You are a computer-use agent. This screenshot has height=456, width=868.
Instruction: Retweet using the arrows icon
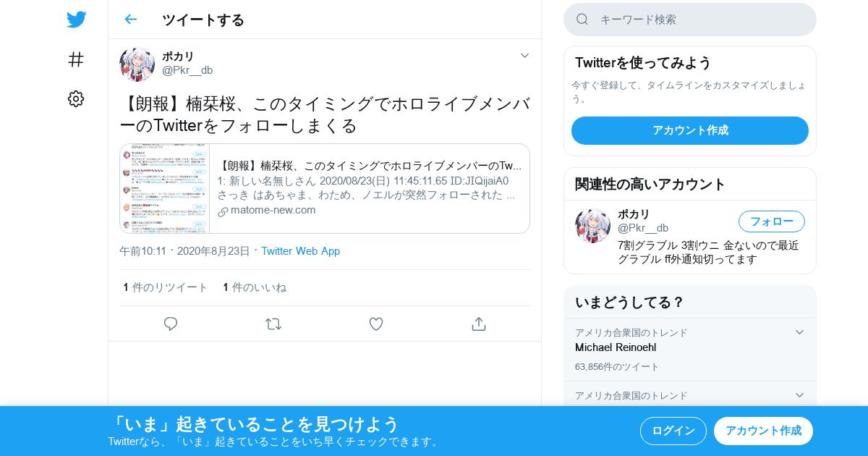point(273,324)
